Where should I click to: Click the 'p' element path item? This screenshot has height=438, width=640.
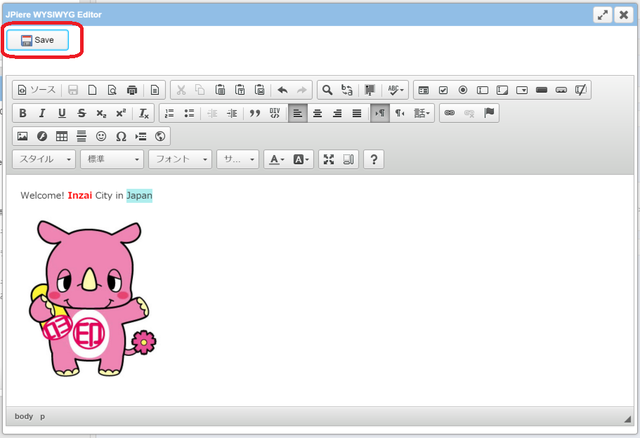pyautogui.click(x=42, y=415)
